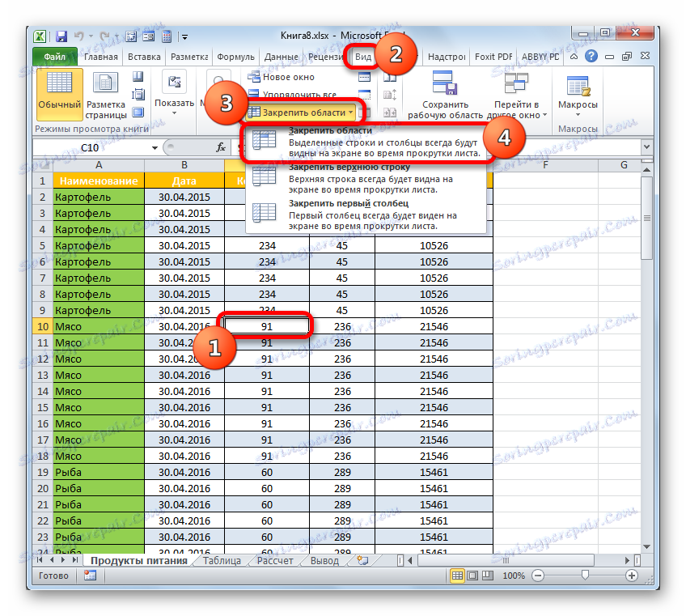Click the macro recording icon in status bar
Screen dimensions: 686x616
90,576
